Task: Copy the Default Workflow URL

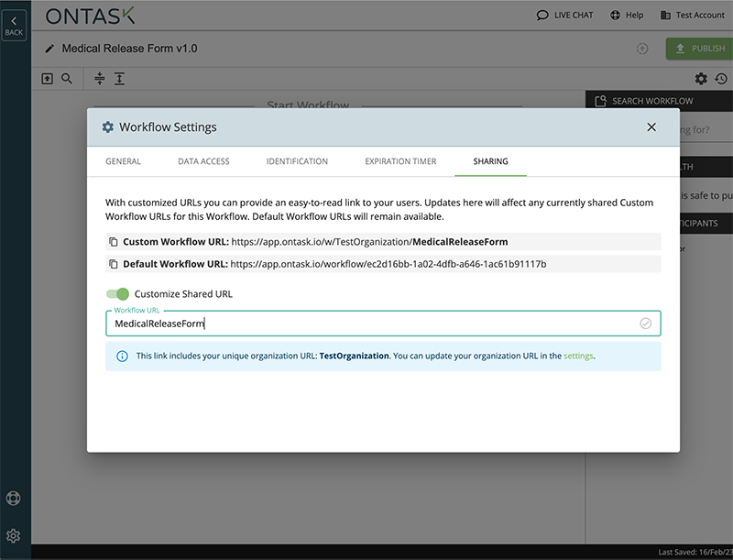Action: (x=113, y=264)
